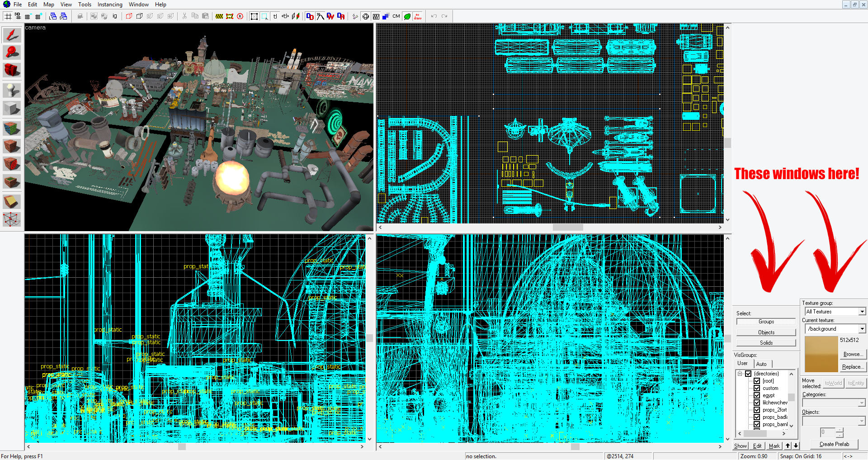Click the stepper down arrow above Create Prefab
868x460 pixels.
point(840,435)
